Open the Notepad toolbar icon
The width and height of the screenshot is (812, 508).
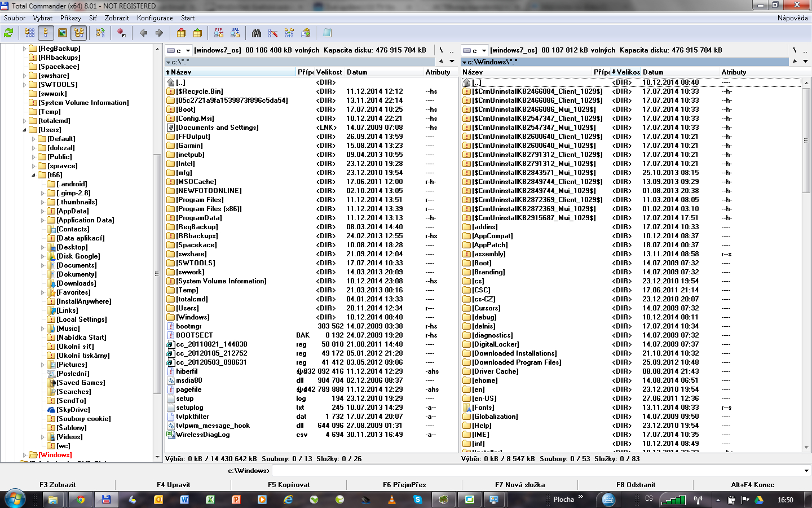[327, 33]
